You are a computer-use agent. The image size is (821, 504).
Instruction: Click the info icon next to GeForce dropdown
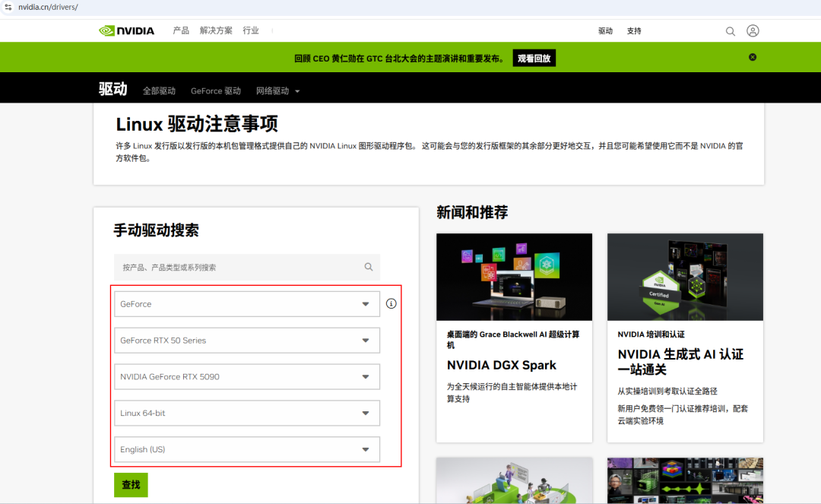391,303
